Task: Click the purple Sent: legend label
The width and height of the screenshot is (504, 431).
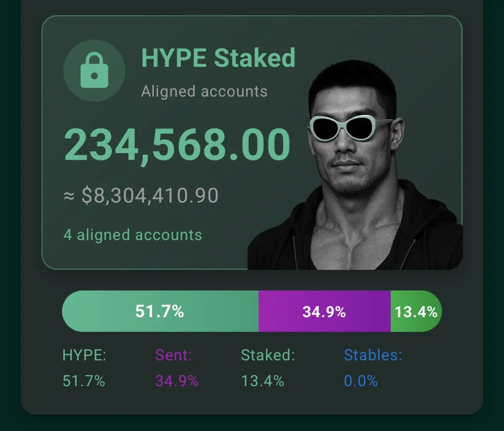Action: (174, 355)
